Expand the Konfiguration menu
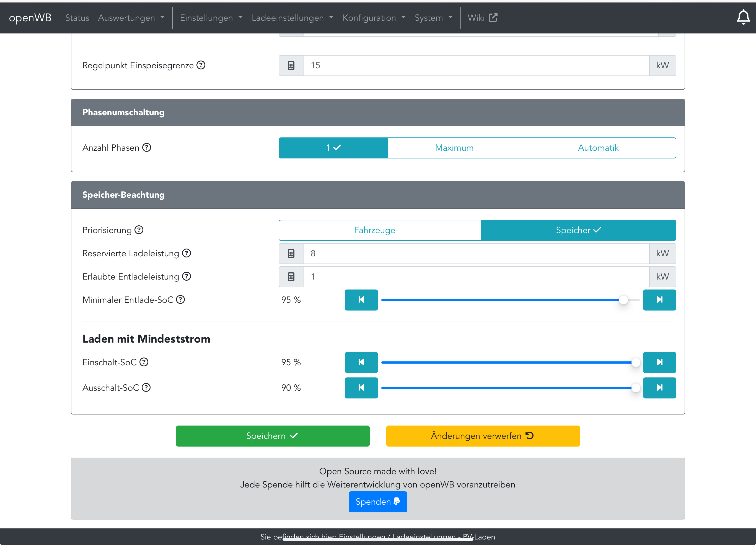The height and width of the screenshot is (545, 756). tap(374, 18)
